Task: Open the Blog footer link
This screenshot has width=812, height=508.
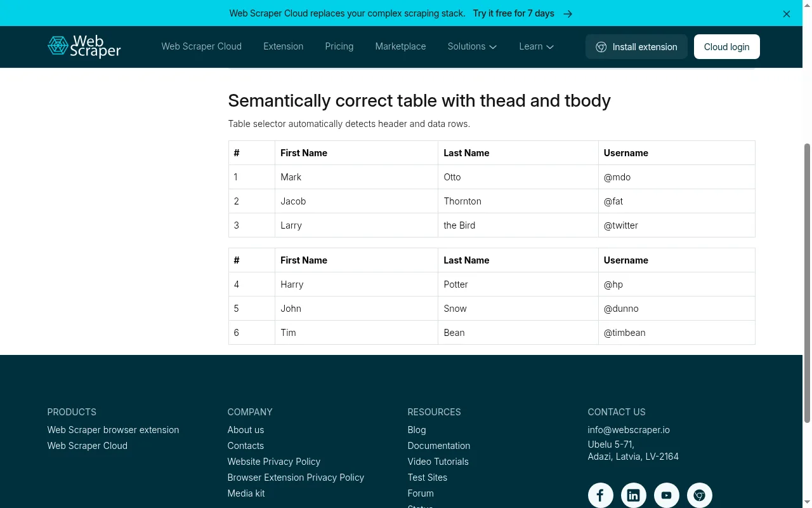Action: pos(416,430)
